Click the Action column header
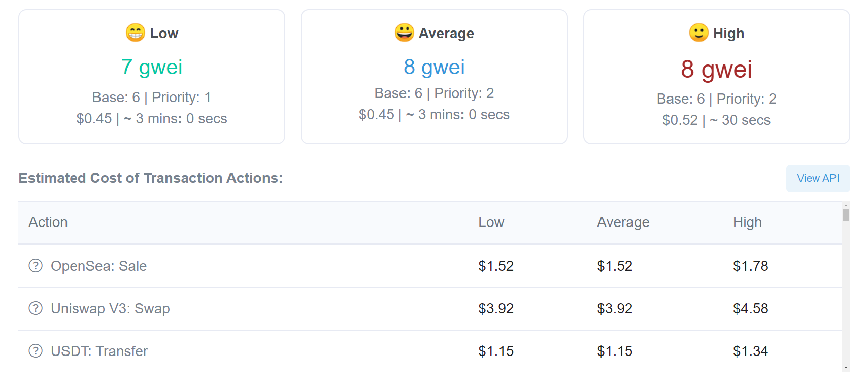 (48, 222)
